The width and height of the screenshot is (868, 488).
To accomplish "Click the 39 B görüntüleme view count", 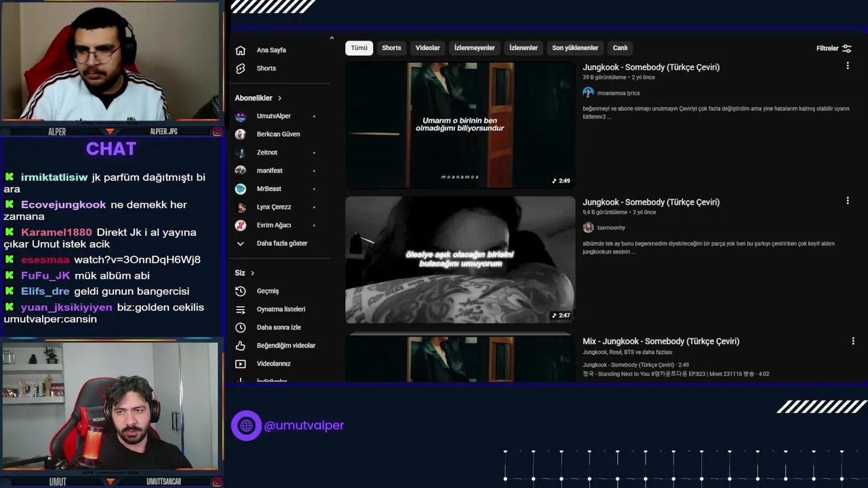I will tap(604, 77).
